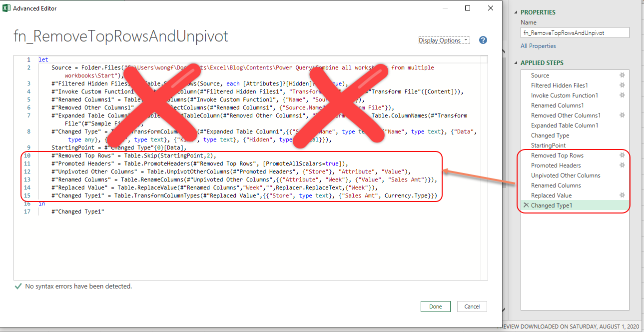Select the Expanded Table Column1 step
Viewport: 644px width, 332px height.
tap(564, 125)
